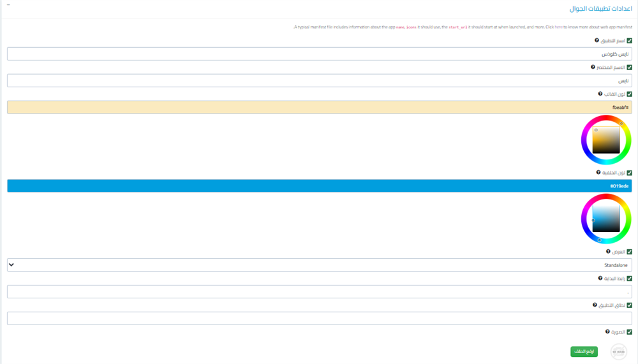
Task: Toggle the لون الخلفية checkbox
Action: point(629,173)
